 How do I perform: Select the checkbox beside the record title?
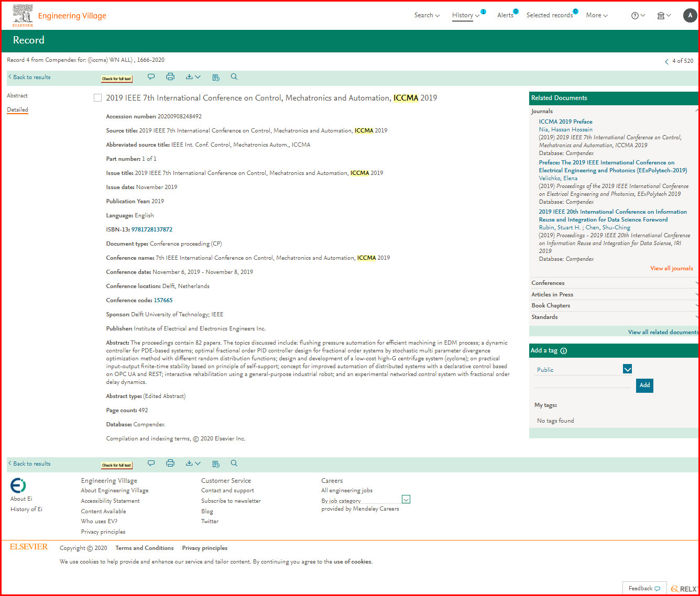[97, 98]
